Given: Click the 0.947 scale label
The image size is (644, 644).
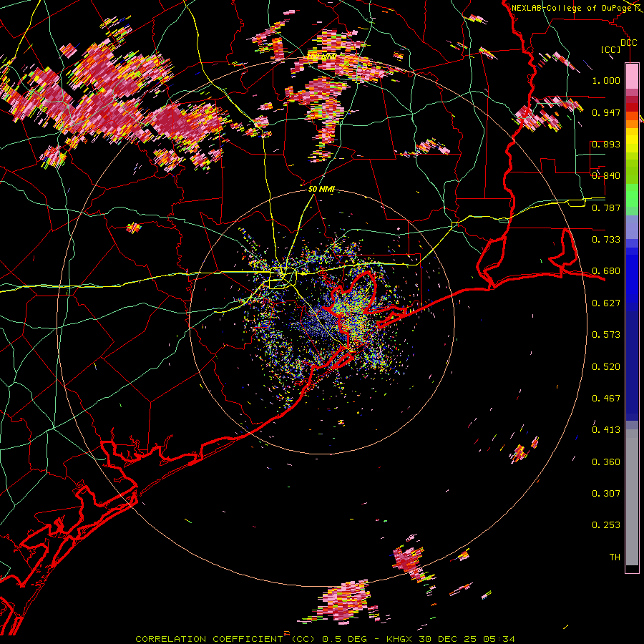Looking at the screenshot, I should click(606, 112).
